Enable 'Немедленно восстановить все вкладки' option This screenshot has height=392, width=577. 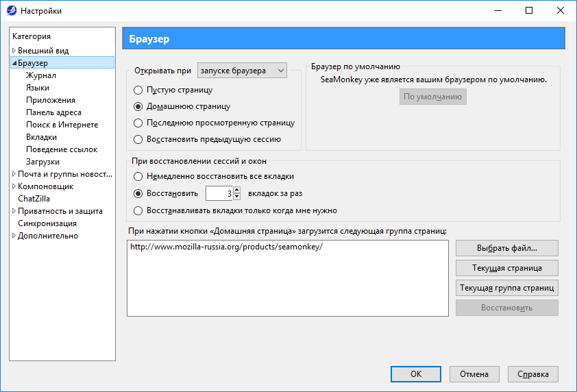(x=138, y=176)
